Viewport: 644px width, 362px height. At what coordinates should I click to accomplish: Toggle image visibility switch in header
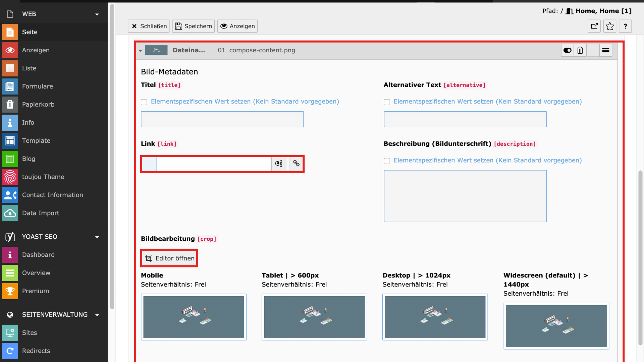567,50
